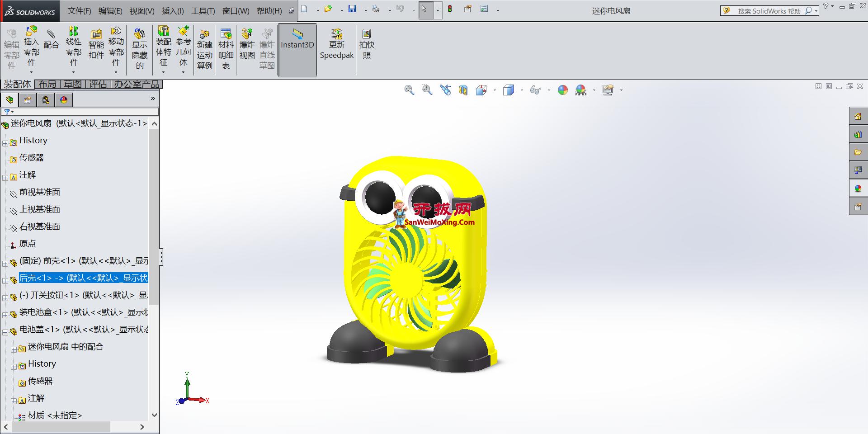This screenshot has width=868, height=434.
Task: Click the Rebuild traffic light icon
Action: (450, 9)
